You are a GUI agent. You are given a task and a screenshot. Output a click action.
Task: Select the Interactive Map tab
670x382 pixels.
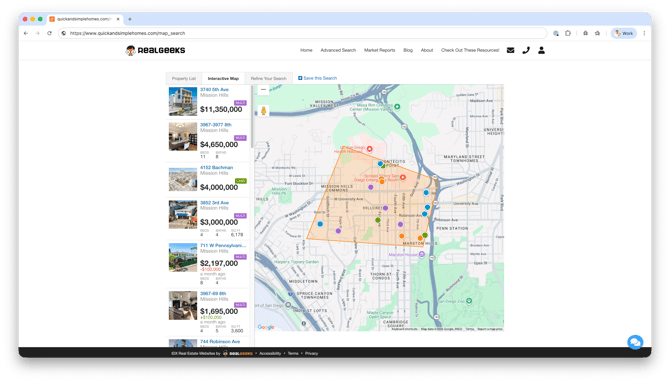[223, 79]
